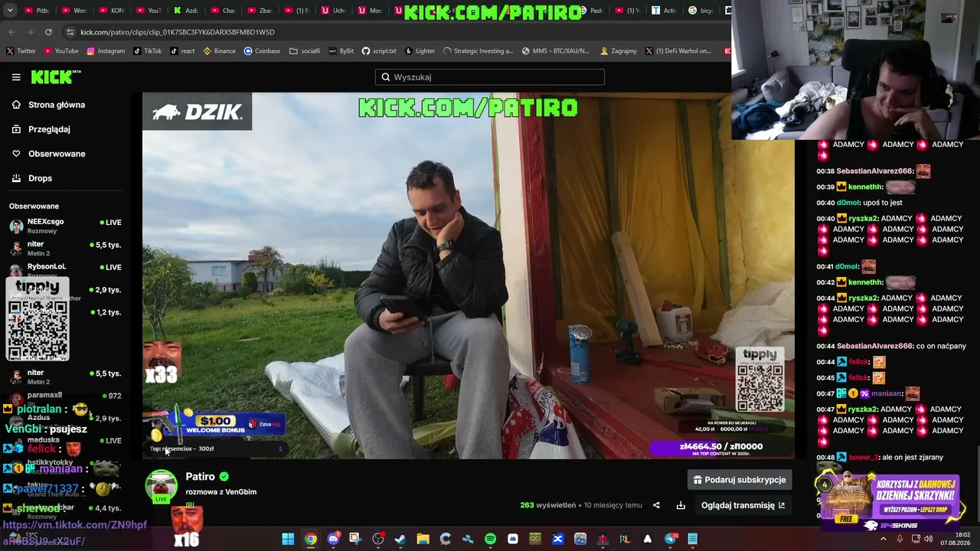Viewport: 980px width, 551px height.
Task: Open Telegram from the taskbar
Action: click(671, 540)
